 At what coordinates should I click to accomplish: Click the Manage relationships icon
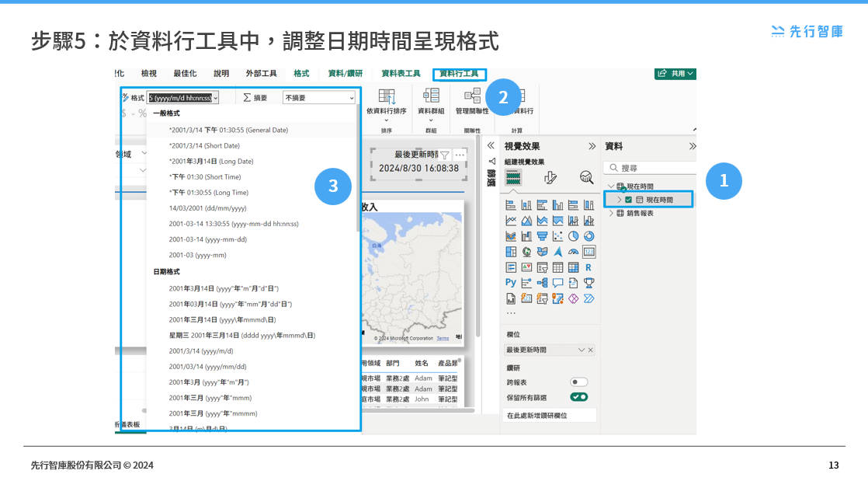pos(472,96)
